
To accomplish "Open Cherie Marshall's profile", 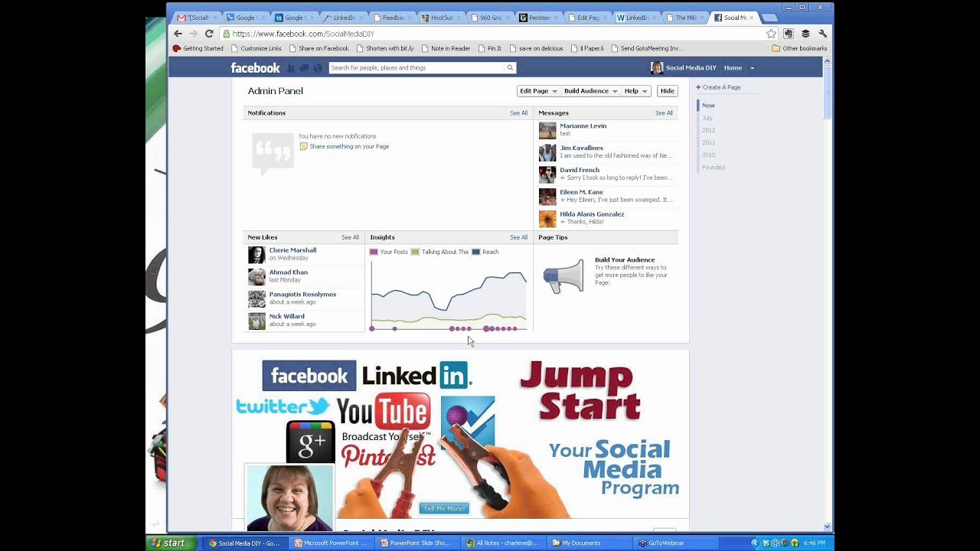I will click(x=292, y=250).
